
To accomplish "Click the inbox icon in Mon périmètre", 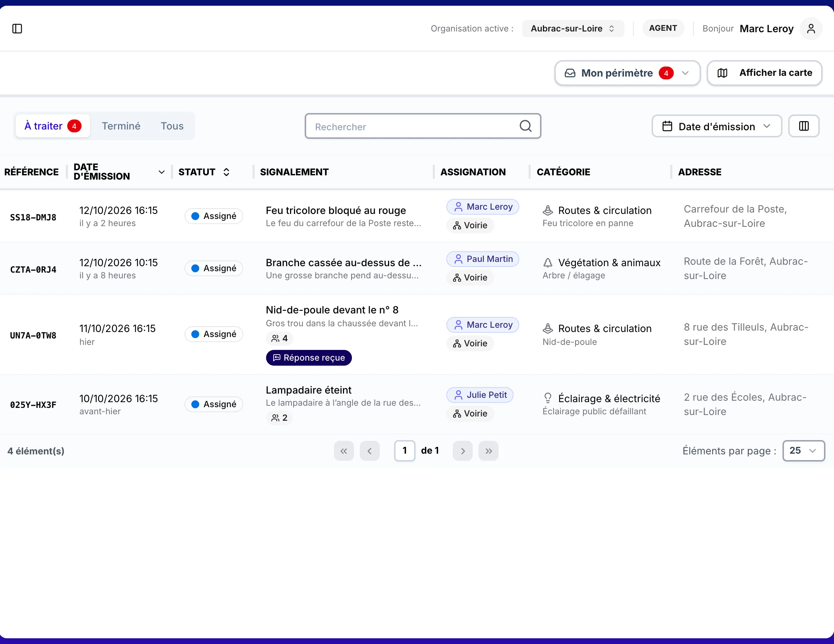I will (x=570, y=73).
